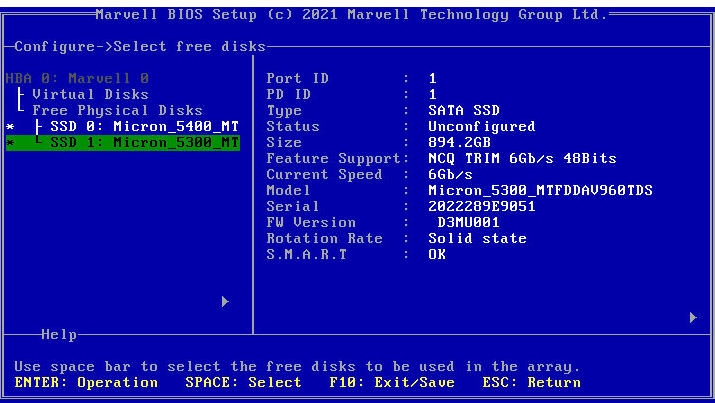Click the Port ID label

click(x=298, y=78)
